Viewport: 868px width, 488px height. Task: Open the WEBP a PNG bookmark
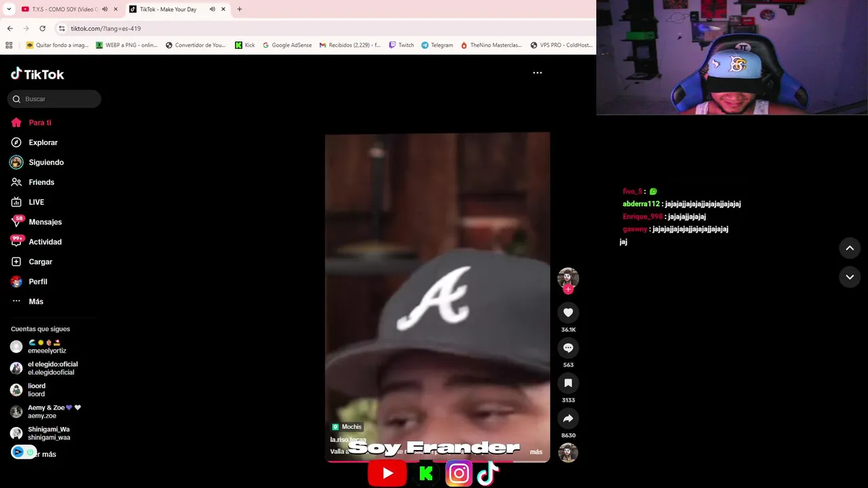point(127,45)
